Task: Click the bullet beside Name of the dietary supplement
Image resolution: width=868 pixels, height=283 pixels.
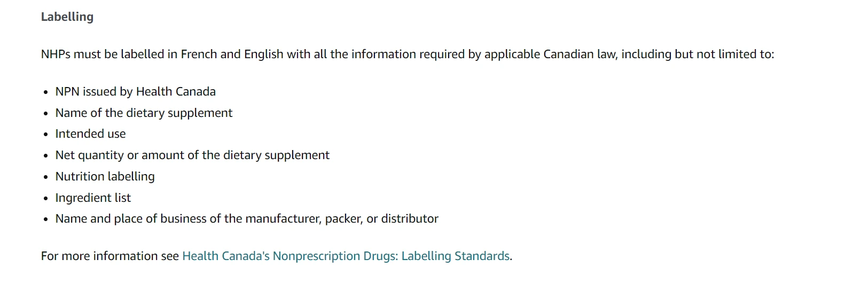Action: pyautogui.click(x=46, y=114)
